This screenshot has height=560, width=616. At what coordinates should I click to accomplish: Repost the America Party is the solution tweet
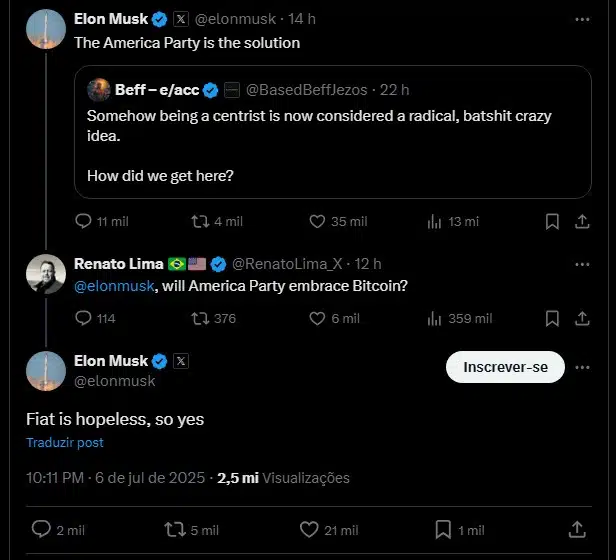(x=200, y=221)
